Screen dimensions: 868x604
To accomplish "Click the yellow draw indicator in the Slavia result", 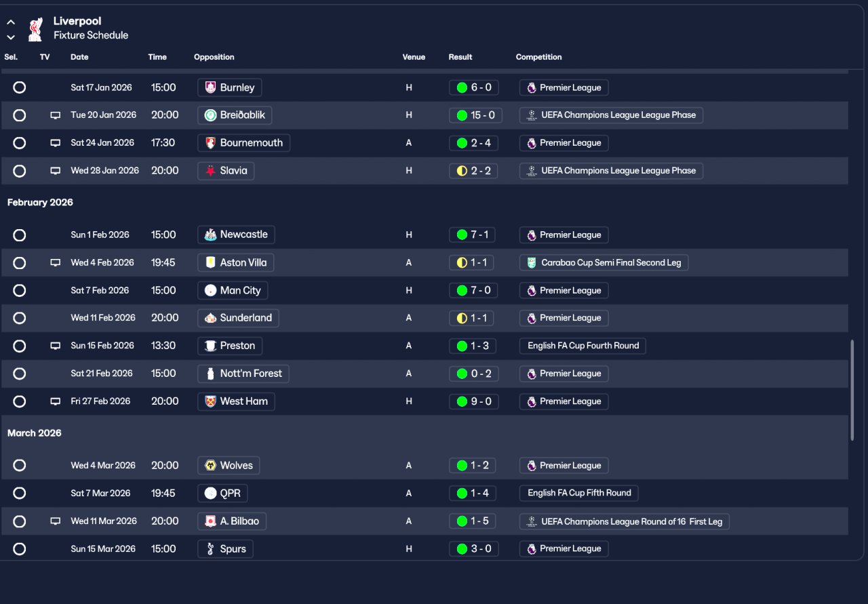I will tap(462, 171).
